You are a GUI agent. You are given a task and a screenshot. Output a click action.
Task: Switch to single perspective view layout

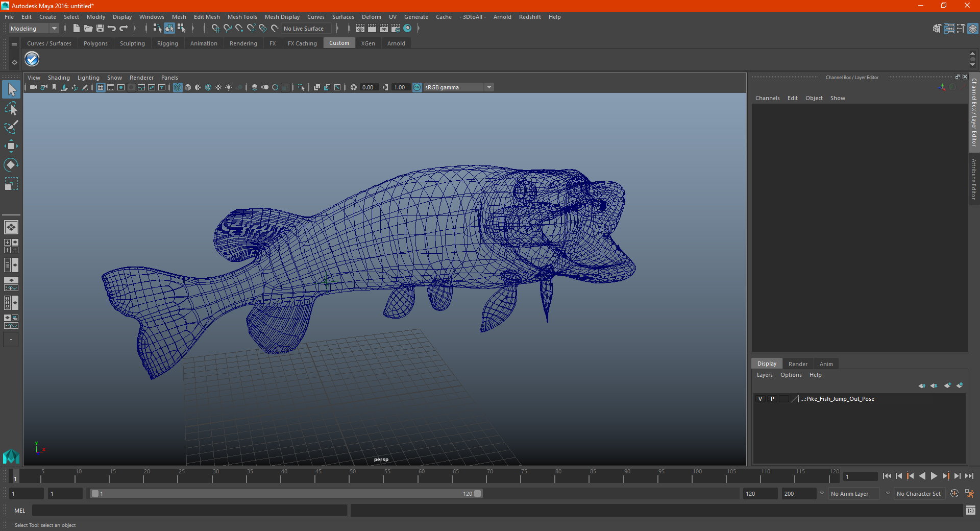(x=11, y=227)
